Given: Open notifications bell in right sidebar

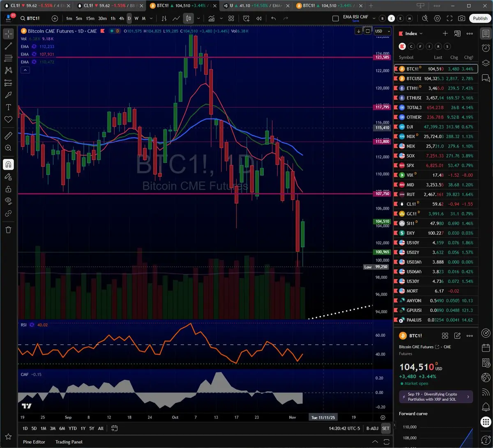Looking at the screenshot, I should [486, 407].
